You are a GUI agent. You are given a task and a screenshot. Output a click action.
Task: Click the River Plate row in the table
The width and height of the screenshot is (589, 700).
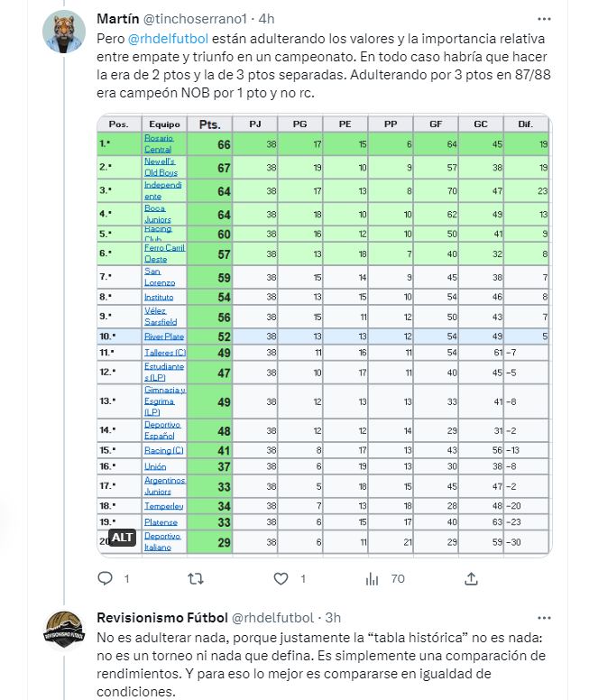[x=323, y=336]
